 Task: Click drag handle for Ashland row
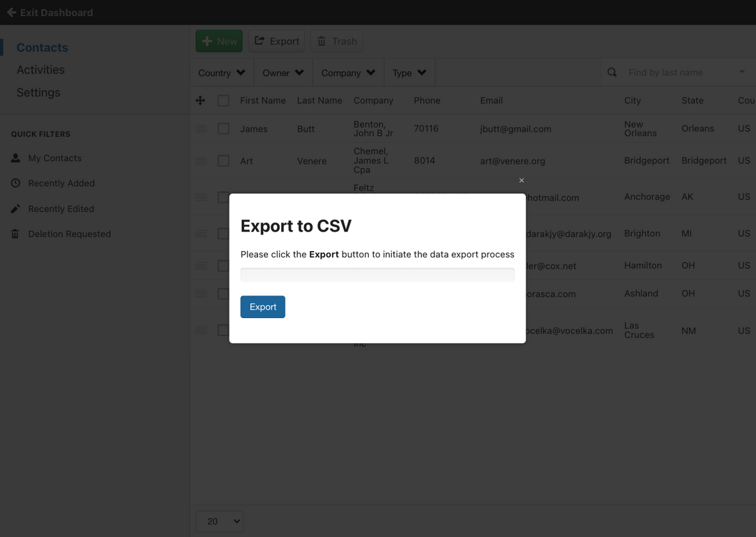pos(201,294)
